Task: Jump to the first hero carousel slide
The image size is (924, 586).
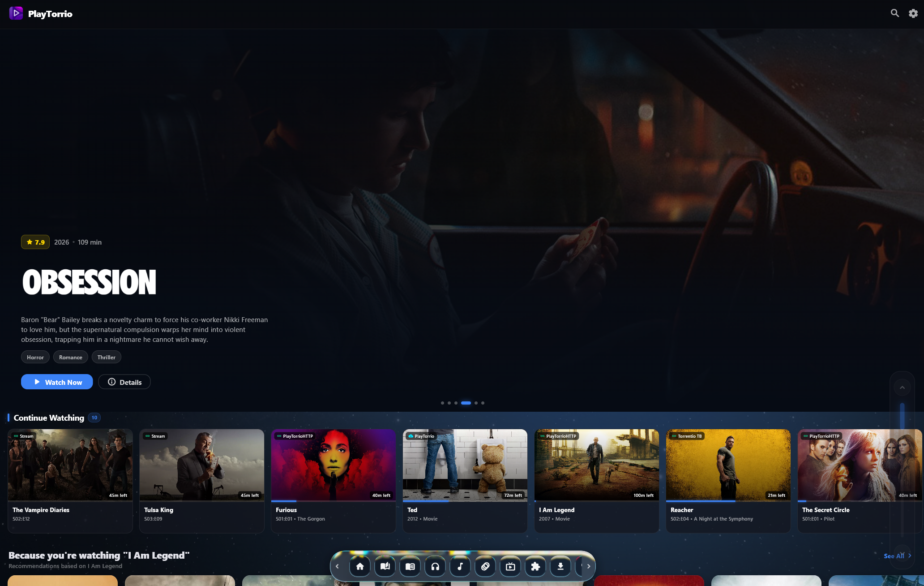Action: (442, 403)
